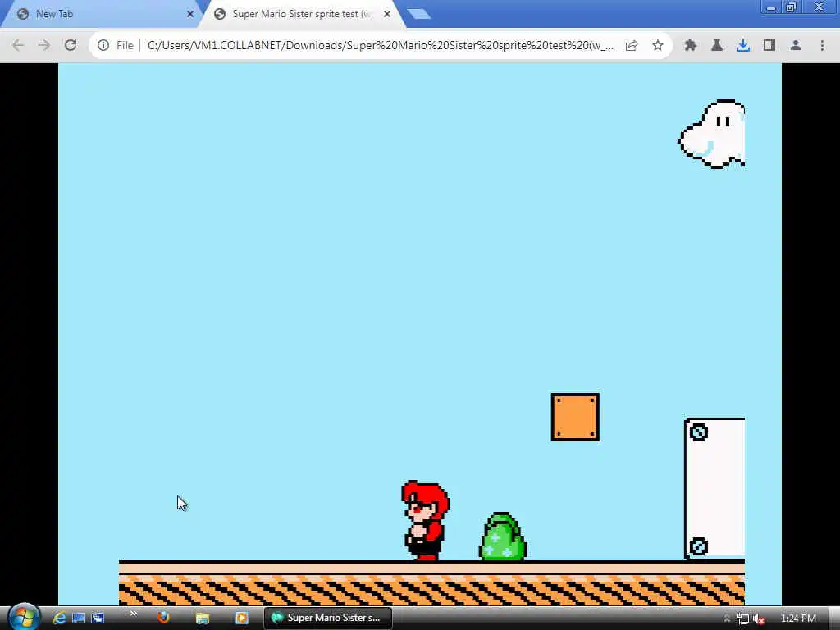Close the Super Mario Sister tab
This screenshot has height=630, width=840.
387,14
